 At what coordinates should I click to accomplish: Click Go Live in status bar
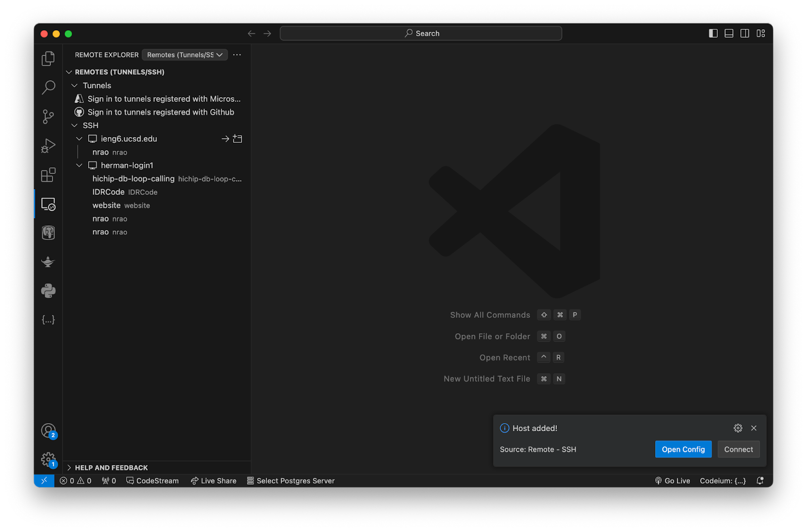672,481
